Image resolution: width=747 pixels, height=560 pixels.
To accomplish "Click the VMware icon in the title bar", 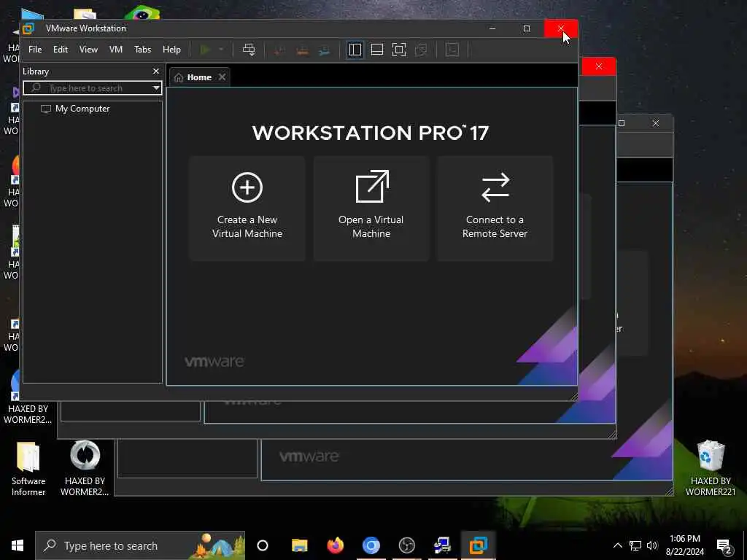I will click(x=28, y=28).
